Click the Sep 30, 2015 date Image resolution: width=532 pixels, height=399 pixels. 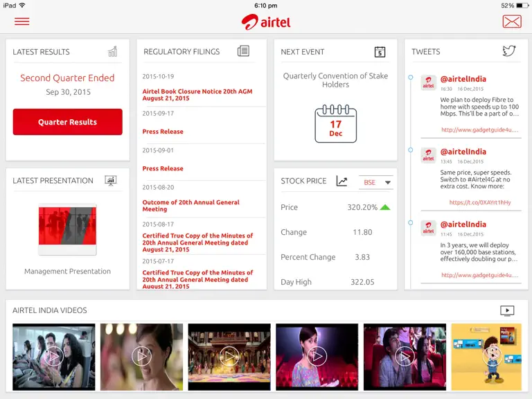[68, 92]
